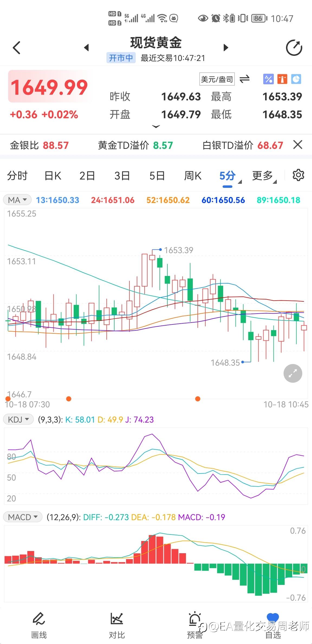Switch to the 5日 tab
This screenshot has height=644, width=312.
tap(157, 176)
